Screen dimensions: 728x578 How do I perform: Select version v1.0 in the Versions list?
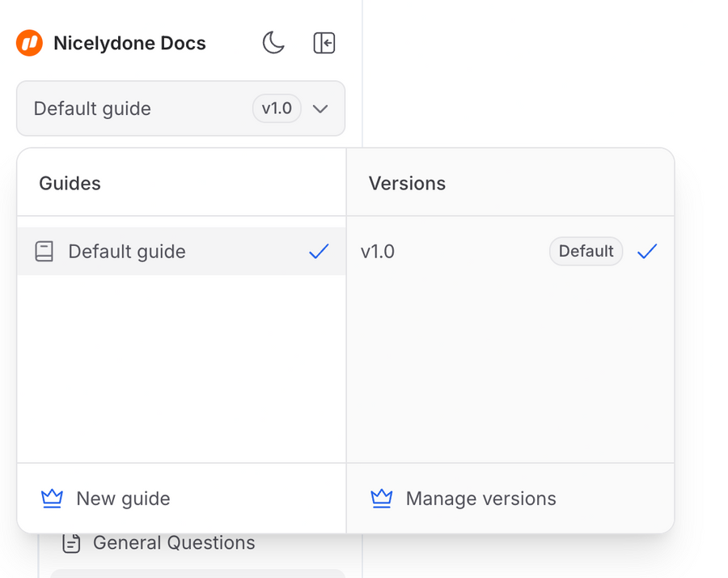[x=378, y=252]
